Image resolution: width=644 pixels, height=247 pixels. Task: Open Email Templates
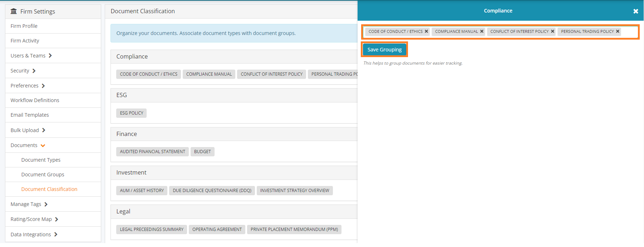[x=53, y=115]
